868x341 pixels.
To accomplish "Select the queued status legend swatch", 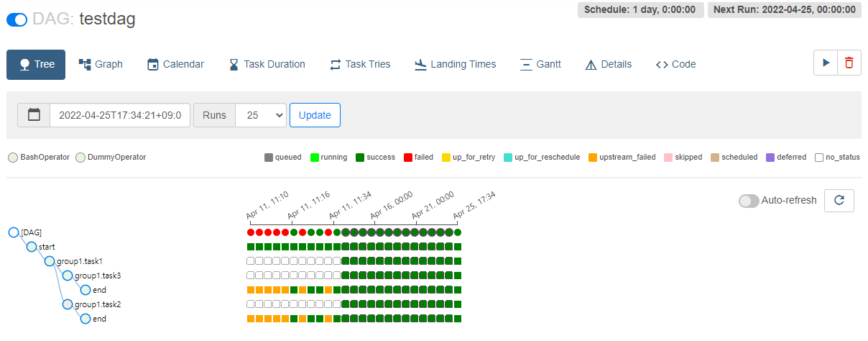I will tap(269, 157).
